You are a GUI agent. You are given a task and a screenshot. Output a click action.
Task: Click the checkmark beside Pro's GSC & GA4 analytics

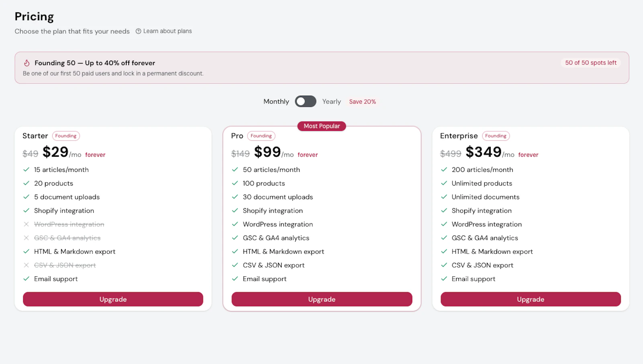235,238
